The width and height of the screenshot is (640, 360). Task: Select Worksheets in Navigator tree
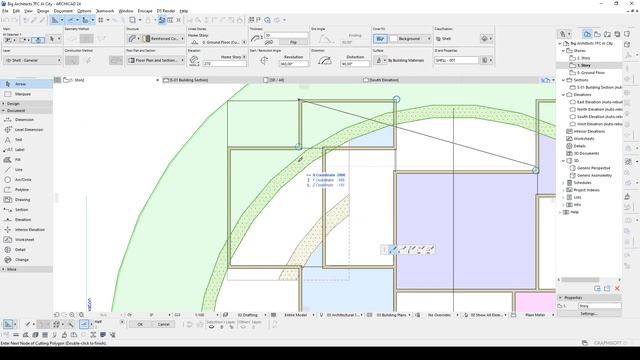pos(584,139)
